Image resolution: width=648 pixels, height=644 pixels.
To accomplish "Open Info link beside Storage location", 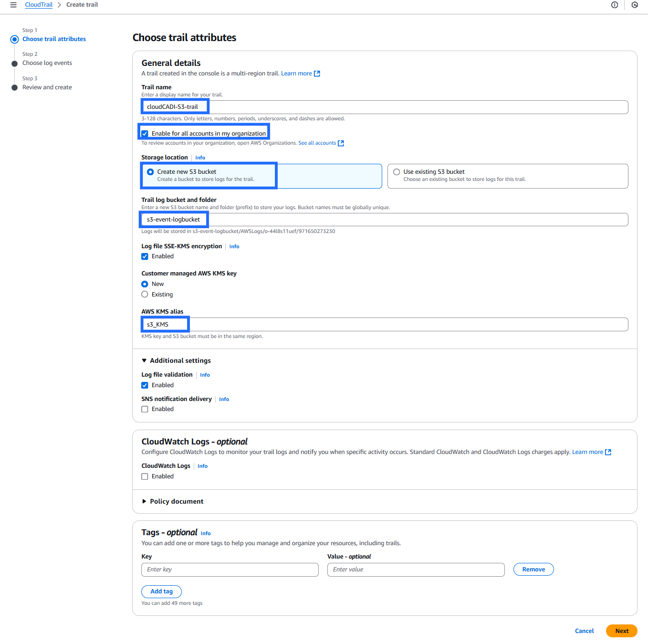I will tap(200, 158).
